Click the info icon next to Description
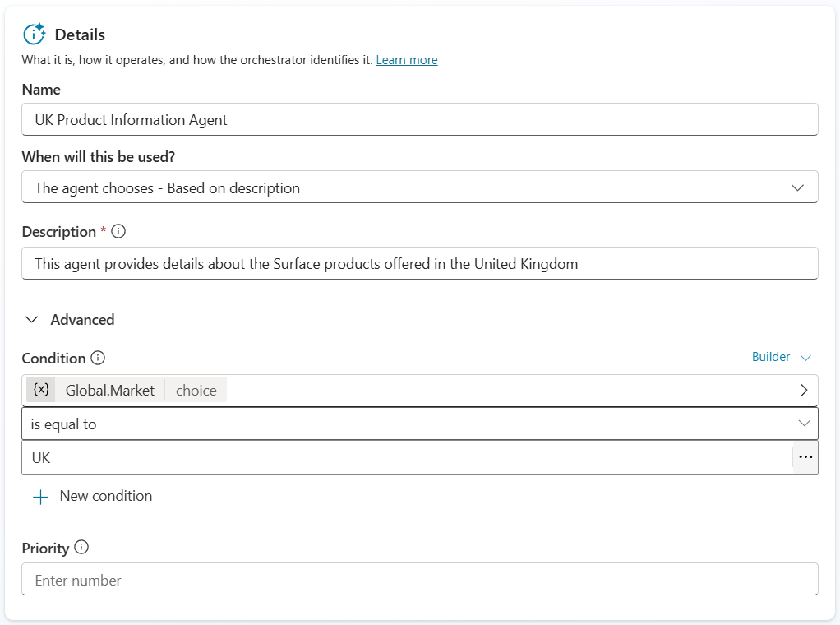This screenshot has height=625, width=840. 118,232
